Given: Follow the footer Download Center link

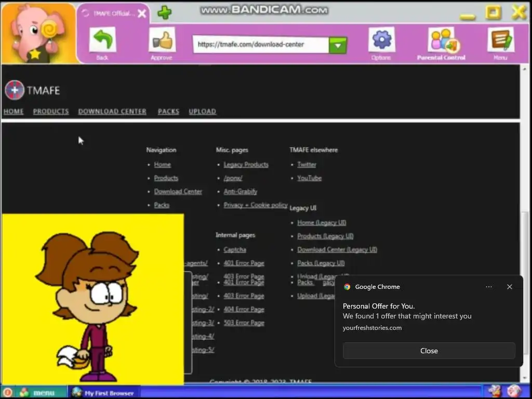Looking at the screenshot, I should (178, 192).
